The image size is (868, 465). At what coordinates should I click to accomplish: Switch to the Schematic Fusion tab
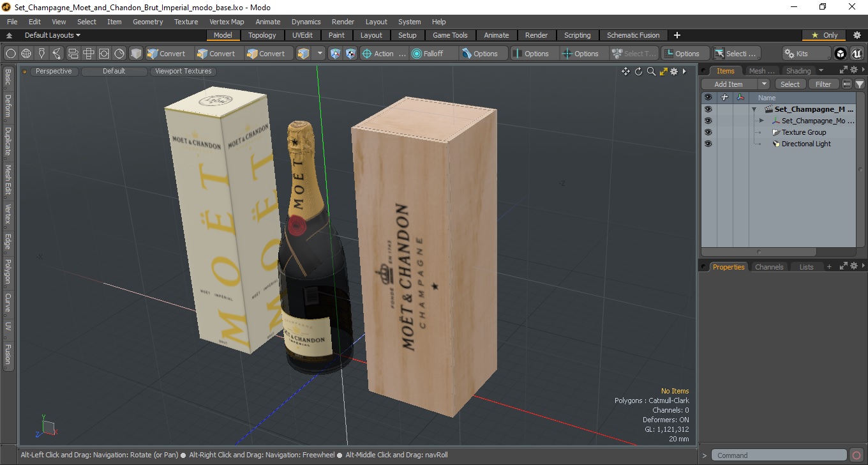633,35
